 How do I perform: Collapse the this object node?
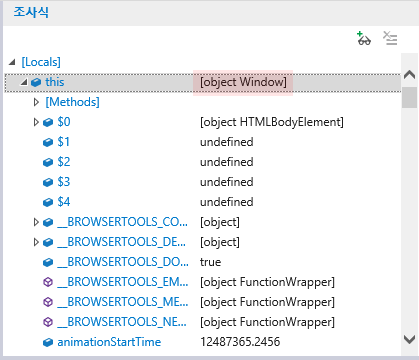tap(24, 82)
